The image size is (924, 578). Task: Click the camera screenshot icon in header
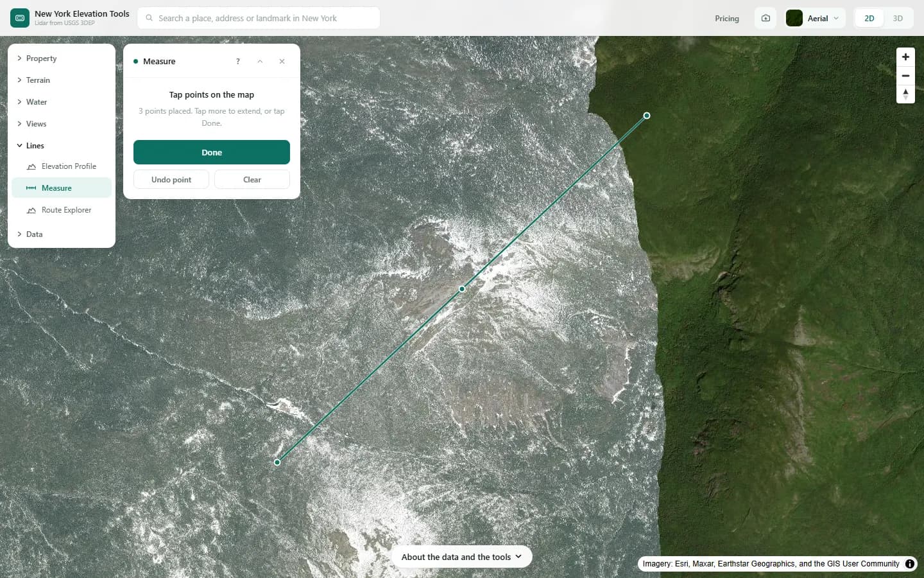(766, 18)
